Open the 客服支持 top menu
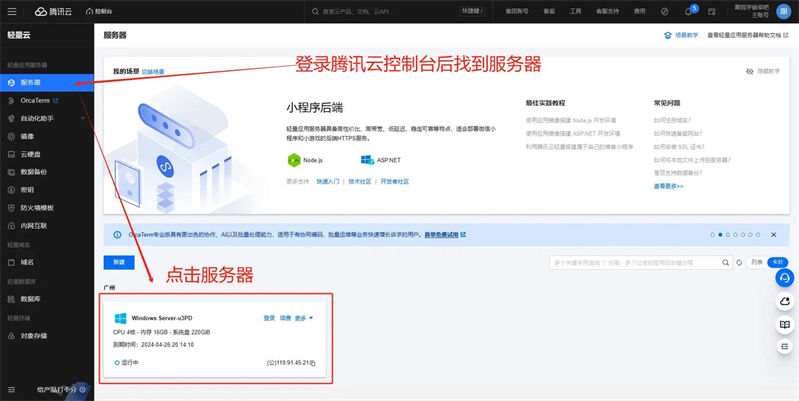 pyautogui.click(x=607, y=11)
